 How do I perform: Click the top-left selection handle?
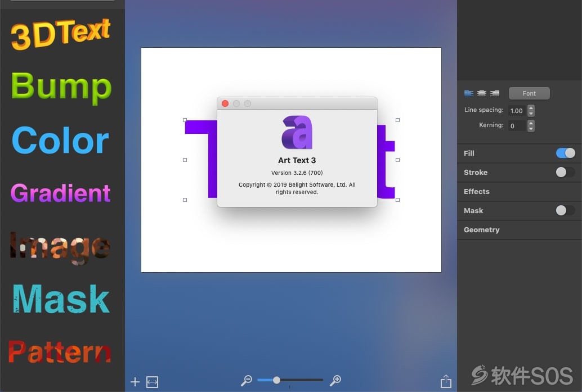click(x=185, y=120)
